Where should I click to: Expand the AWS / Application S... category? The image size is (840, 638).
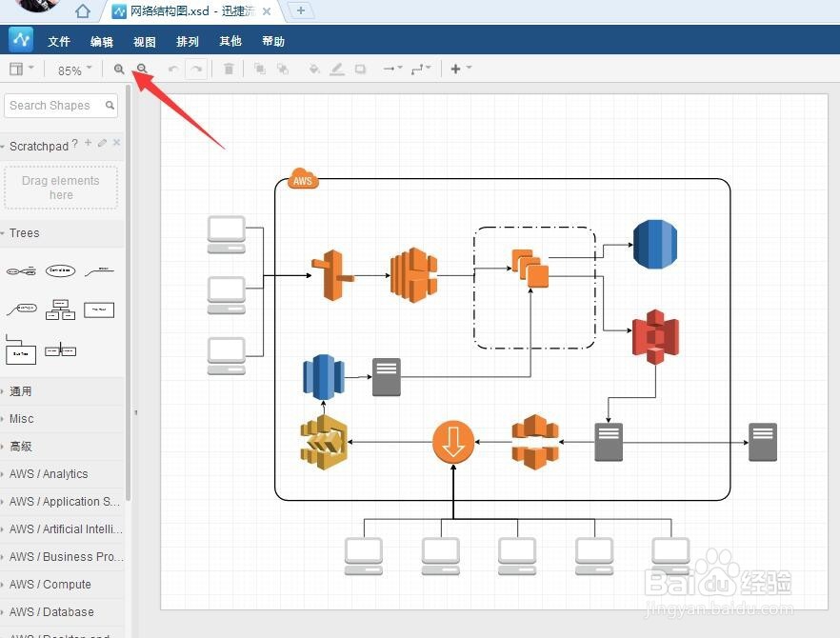click(x=62, y=502)
